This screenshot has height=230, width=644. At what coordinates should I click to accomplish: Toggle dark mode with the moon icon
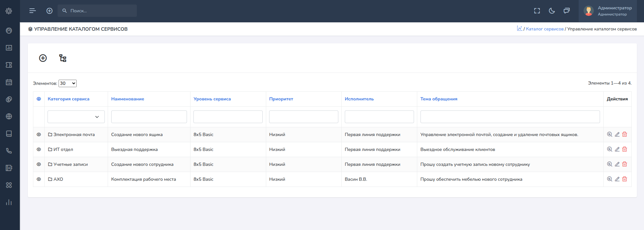pyautogui.click(x=552, y=11)
